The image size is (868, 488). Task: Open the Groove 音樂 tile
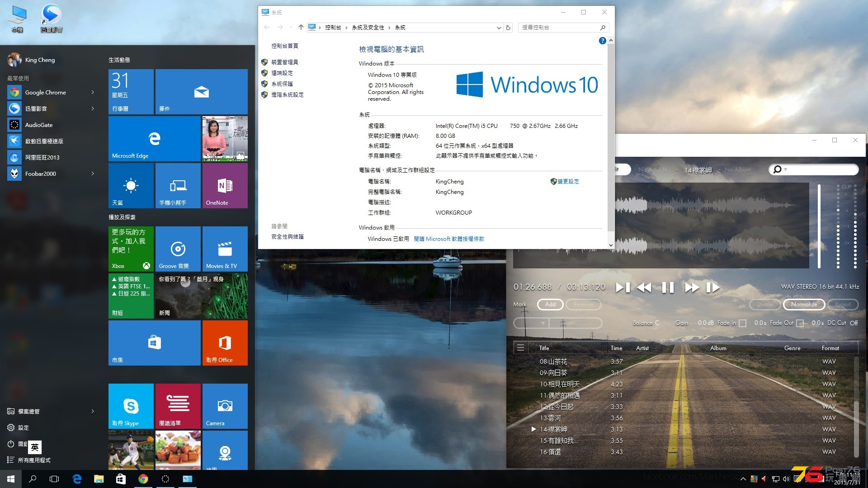coord(178,249)
